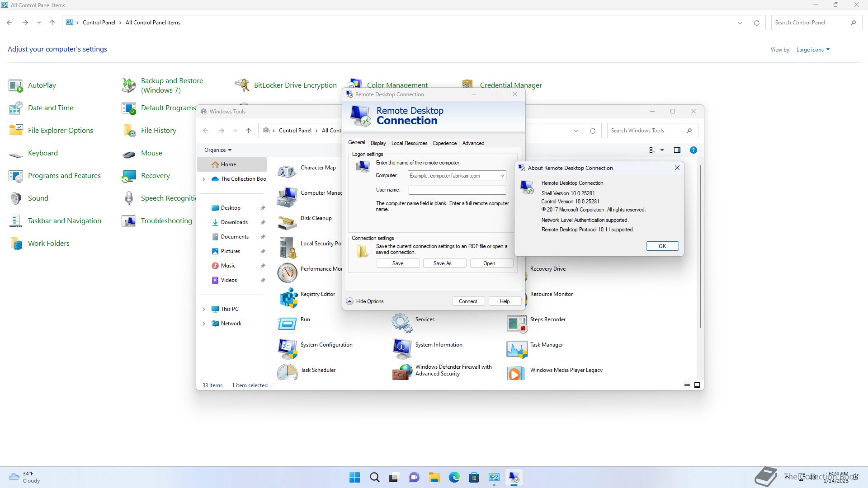Select System Configuration in Windows Tools

pos(315,348)
